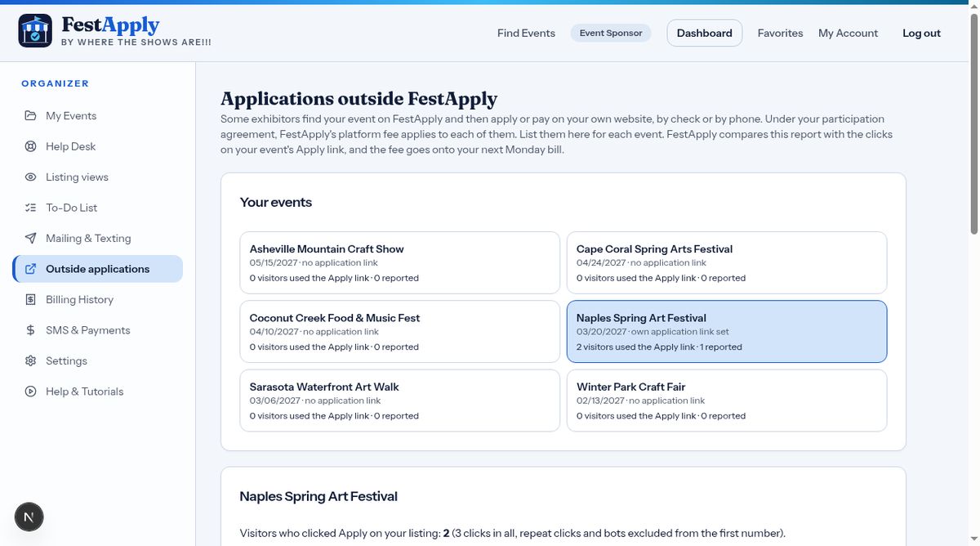Open Billing History in the sidebar
The height and width of the screenshot is (546, 980).
(98, 300)
